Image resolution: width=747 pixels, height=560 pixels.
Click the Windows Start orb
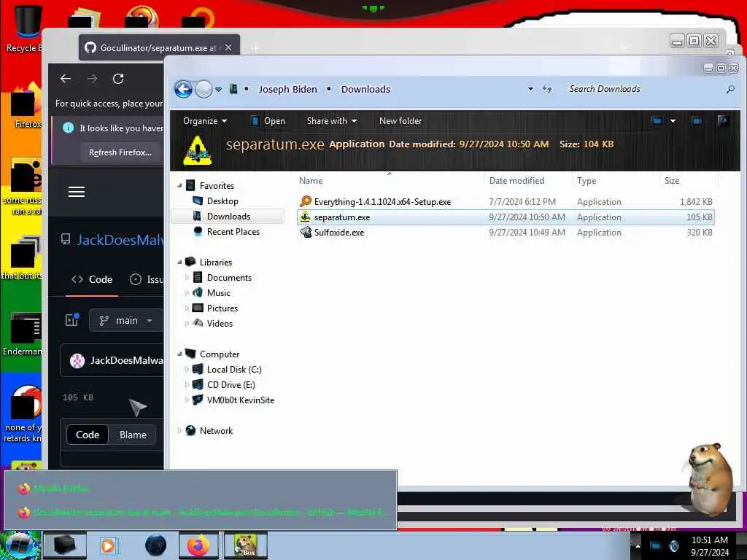(x=20, y=545)
